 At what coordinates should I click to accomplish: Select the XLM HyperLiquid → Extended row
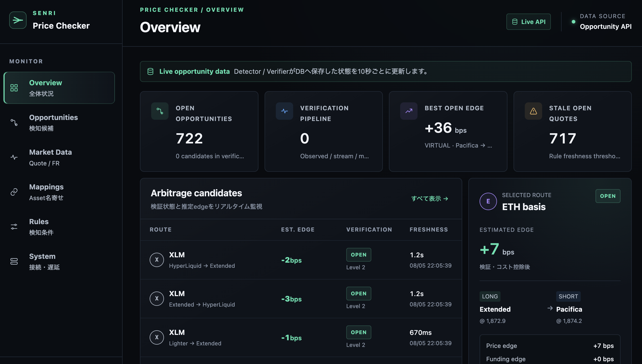(x=301, y=260)
